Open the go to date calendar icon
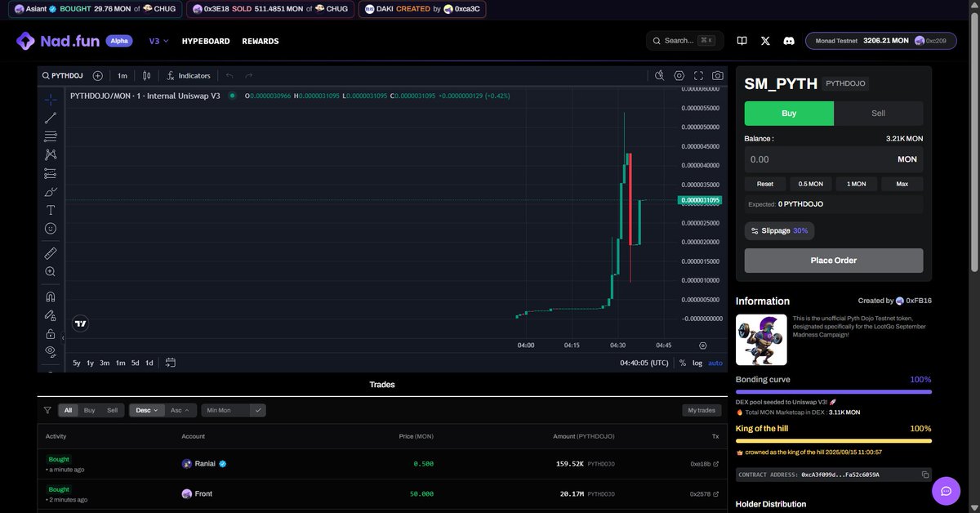The height and width of the screenshot is (513, 980). pyautogui.click(x=171, y=363)
